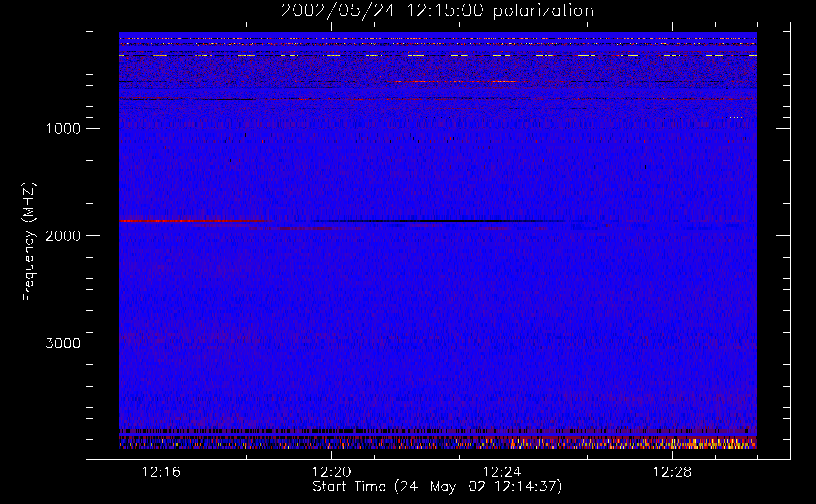Select the 2000 frequency axis label

[x=63, y=236]
